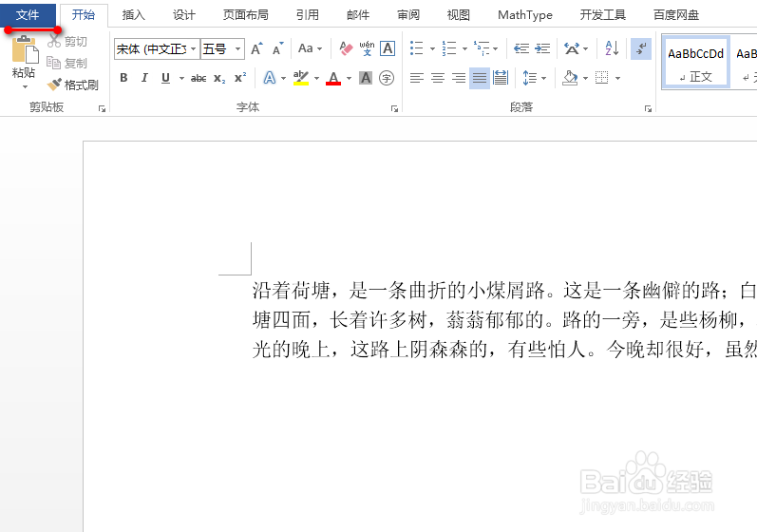
Task: Center align text
Action: [438, 78]
